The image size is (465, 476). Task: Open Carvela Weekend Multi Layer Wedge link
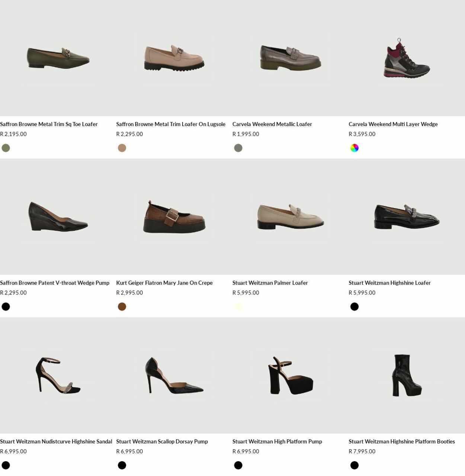393,124
